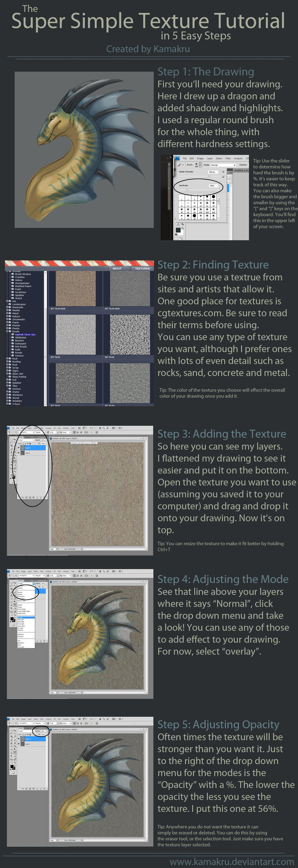
Task: Choose the 100 soft brush preset in Step 1
Action: coord(201,211)
